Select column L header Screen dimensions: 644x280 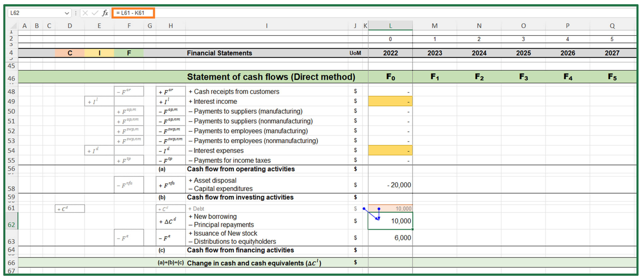(390, 26)
